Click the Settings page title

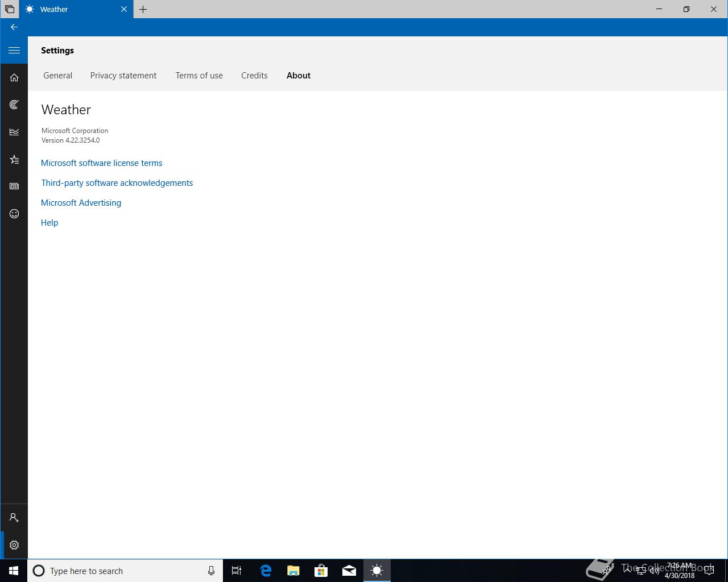[x=57, y=51]
